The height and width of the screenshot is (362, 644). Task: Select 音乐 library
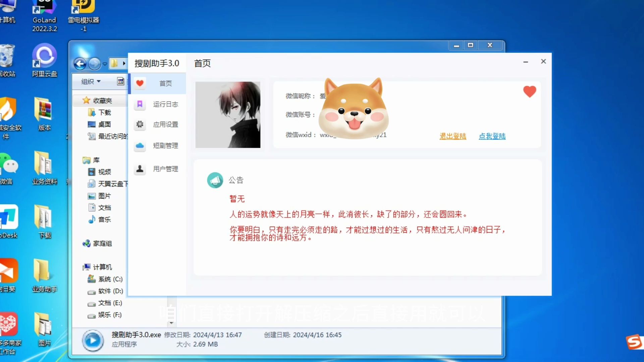pyautogui.click(x=99, y=220)
